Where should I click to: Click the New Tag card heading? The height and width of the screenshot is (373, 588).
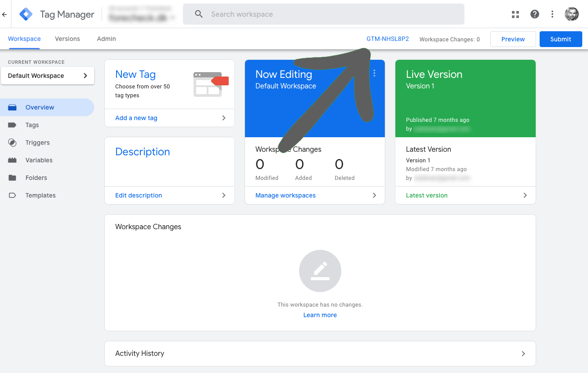[135, 74]
